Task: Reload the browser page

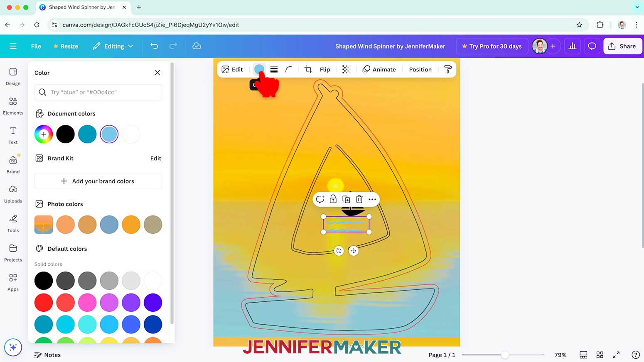Action: [x=37, y=25]
